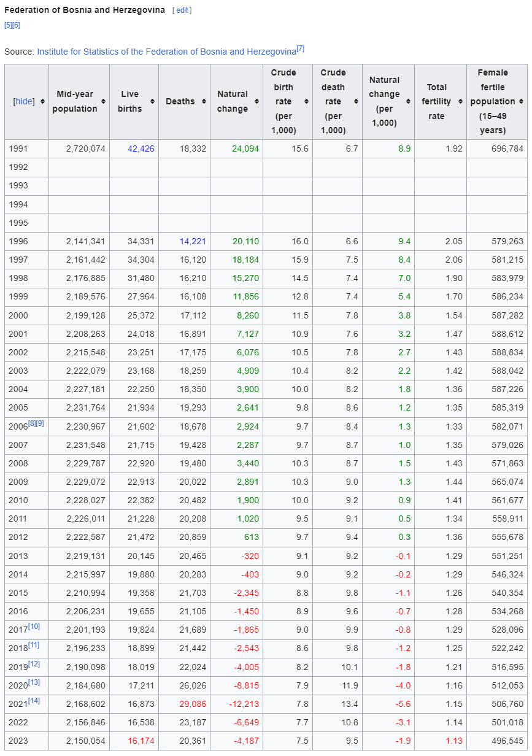Select 2023 female fertile population 496,545
Screen dimensions: 532x756
pyautogui.click(x=507, y=741)
